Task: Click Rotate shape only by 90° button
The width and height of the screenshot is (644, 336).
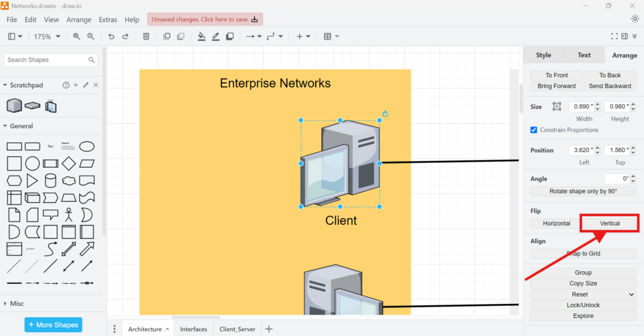Action: pos(583,191)
